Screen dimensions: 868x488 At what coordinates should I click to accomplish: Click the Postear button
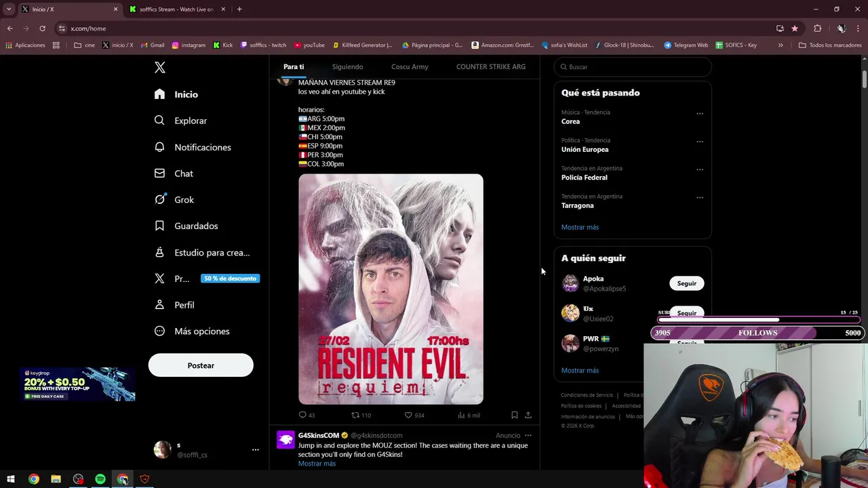tap(201, 365)
